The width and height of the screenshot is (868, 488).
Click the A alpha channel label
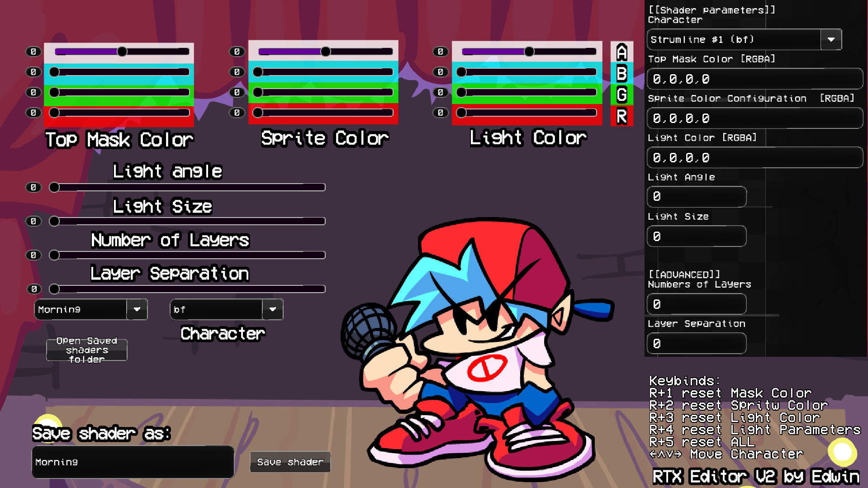622,52
